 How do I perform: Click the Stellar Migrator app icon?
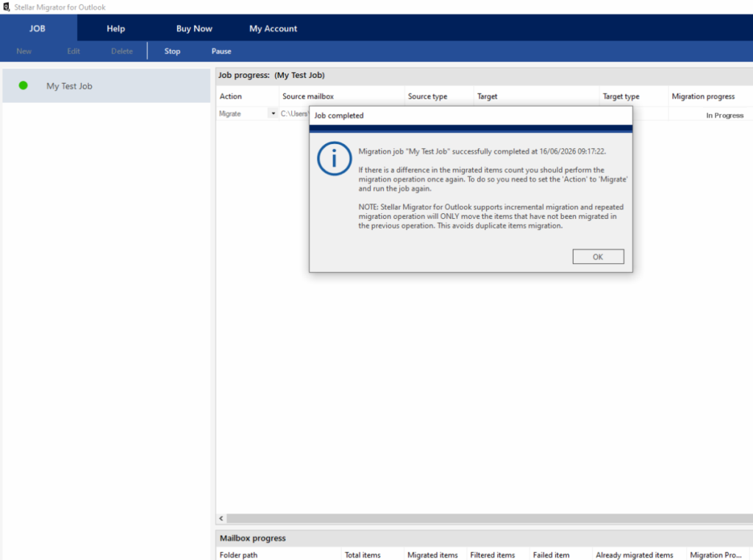point(6,7)
